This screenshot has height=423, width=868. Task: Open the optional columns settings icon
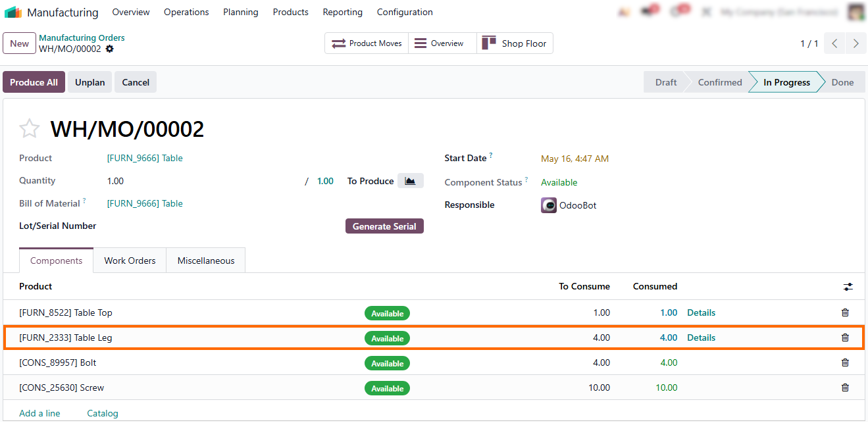848,287
